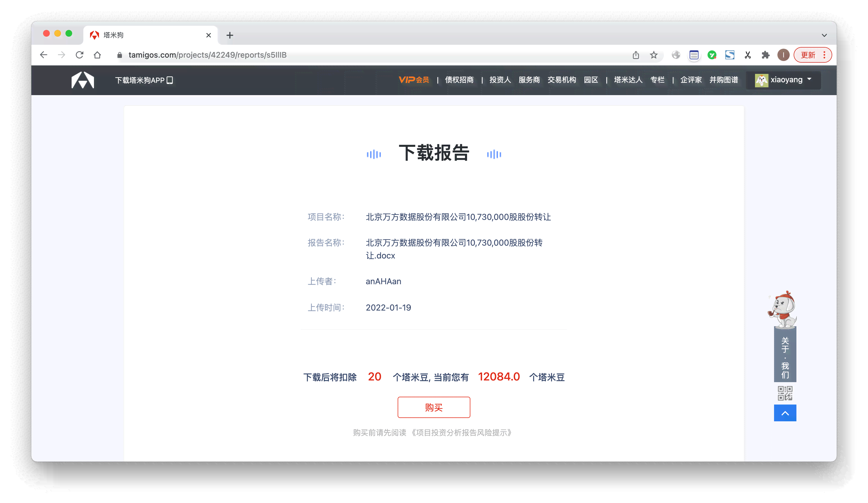Click the green Y extension icon
This screenshot has height=503, width=868.
[712, 55]
